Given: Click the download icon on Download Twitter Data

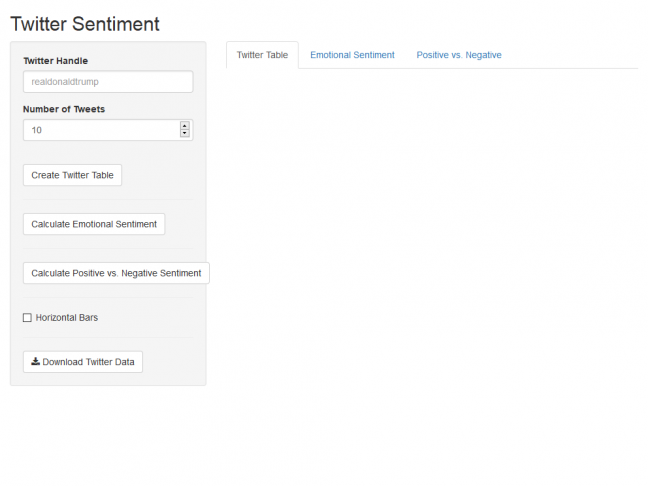Looking at the screenshot, I should pyautogui.click(x=36, y=361).
